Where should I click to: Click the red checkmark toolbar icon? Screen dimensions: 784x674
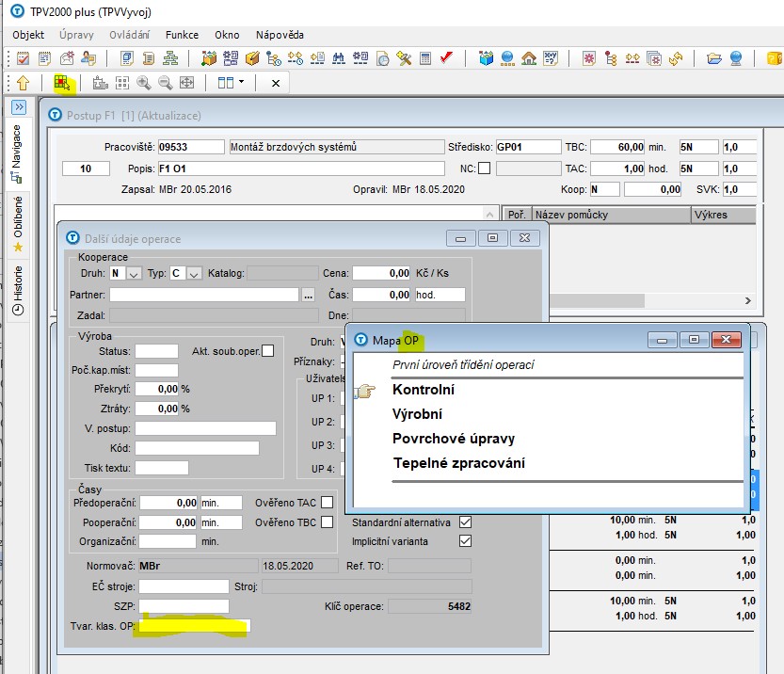tap(446, 57)
